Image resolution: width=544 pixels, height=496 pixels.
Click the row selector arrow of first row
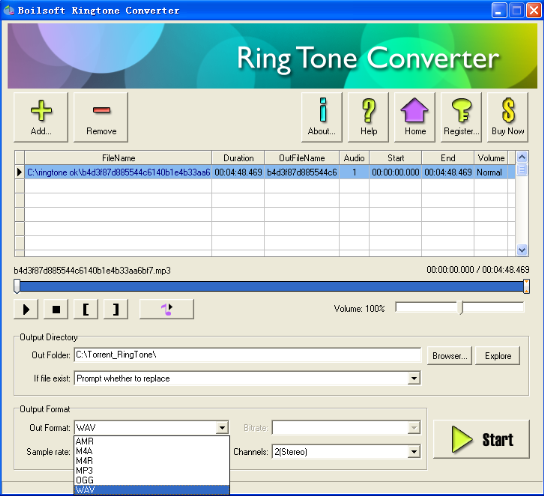pos(19,172)
